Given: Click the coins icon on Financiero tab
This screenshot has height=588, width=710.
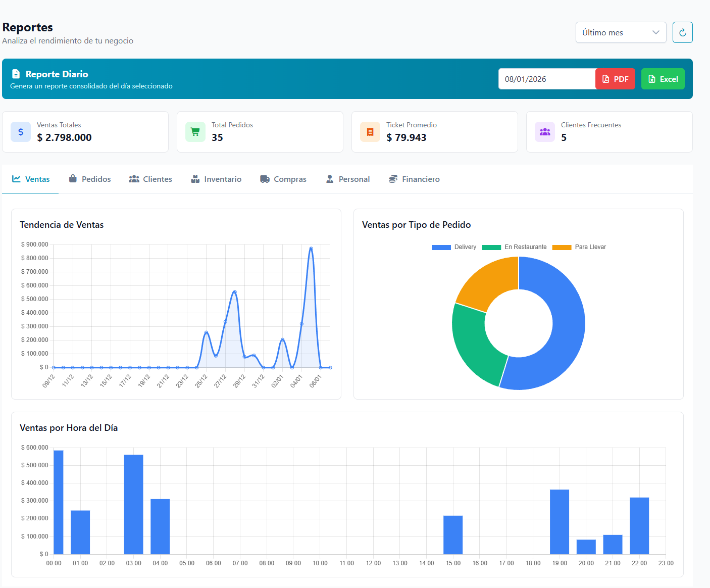Looking at the screenshot, I should click(393, 179).
